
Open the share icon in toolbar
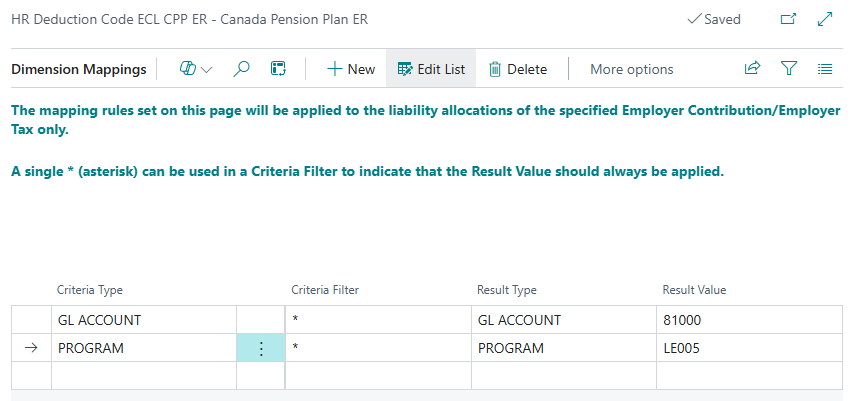click(752, 69)
